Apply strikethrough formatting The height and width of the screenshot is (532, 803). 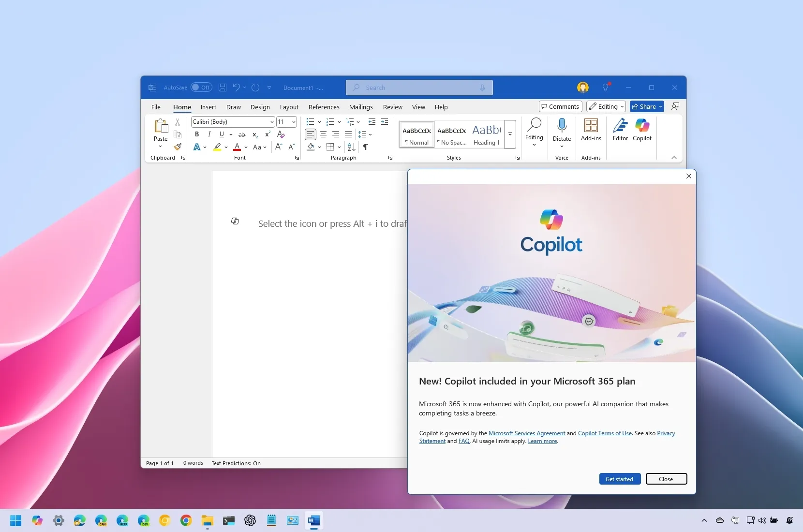click(x=242, y=134)
